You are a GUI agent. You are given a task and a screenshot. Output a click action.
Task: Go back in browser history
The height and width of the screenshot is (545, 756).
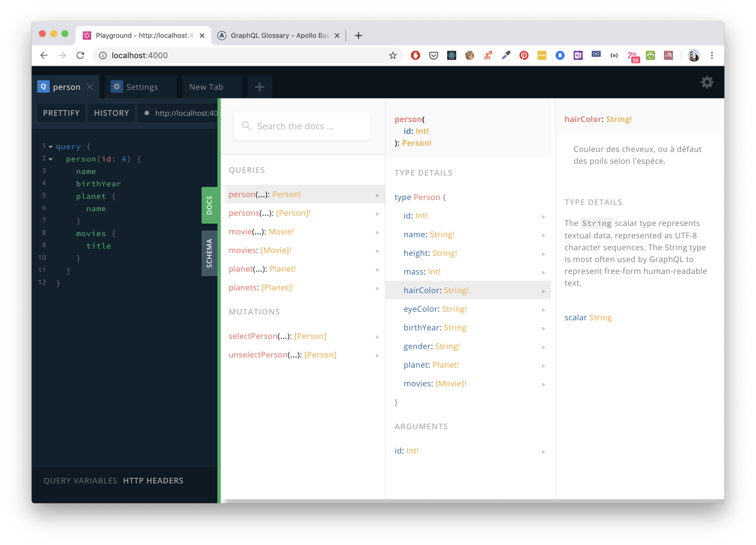pos(44,55)
